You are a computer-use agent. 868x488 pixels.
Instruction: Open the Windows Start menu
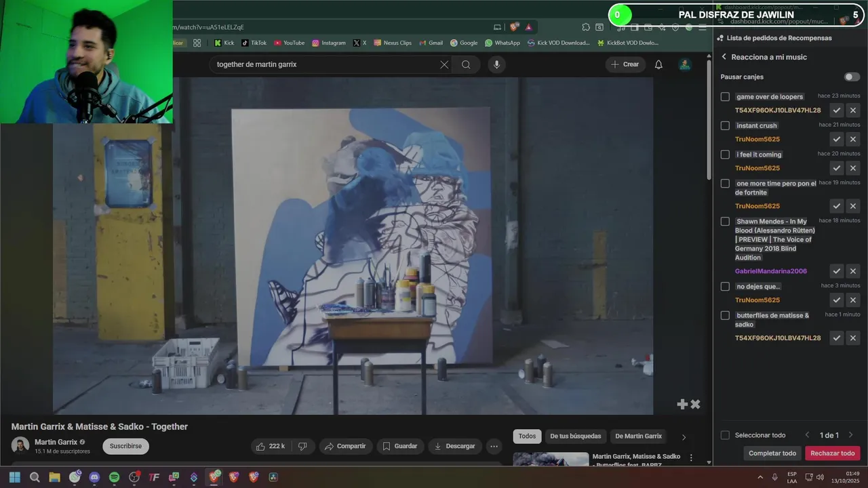click(x=15, y=477)
